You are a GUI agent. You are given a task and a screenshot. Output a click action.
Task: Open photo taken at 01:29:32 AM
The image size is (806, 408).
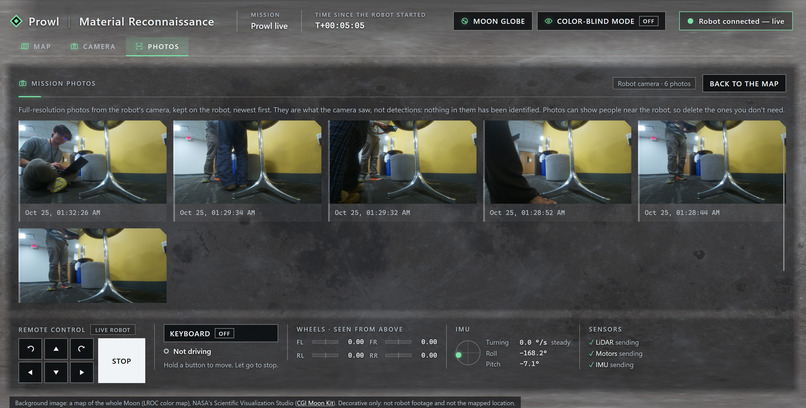(x=402, y=162)
